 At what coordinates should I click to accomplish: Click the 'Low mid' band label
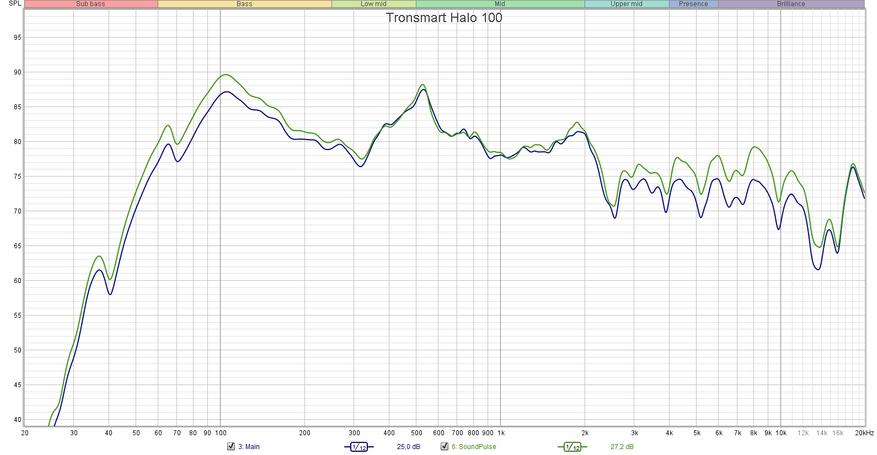point(374,4)
